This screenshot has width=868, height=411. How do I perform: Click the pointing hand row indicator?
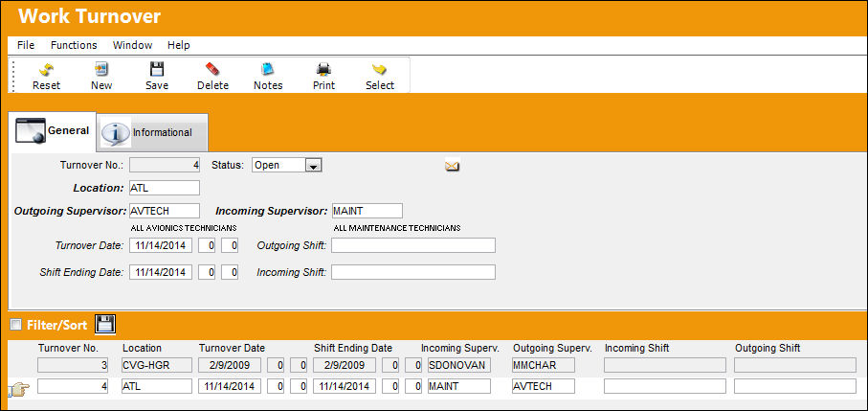18,389
